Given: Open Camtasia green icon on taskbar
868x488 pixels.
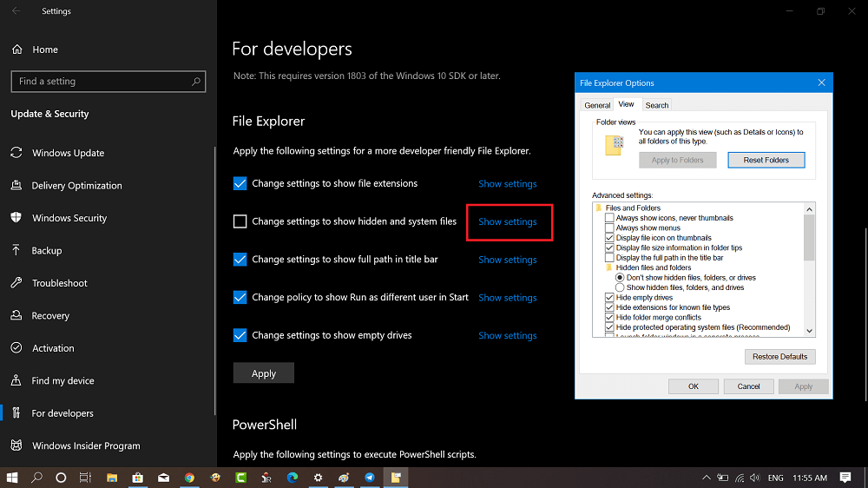Looking at the screenshot, I should coord(240,478).
